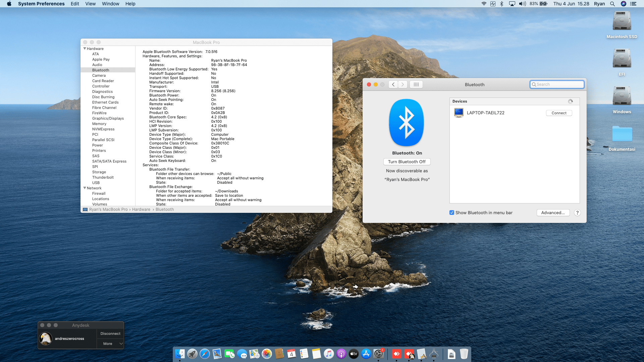Viewport: 644px width, 362px height.
Task: Open the View menu
Action: pos(91,4)
